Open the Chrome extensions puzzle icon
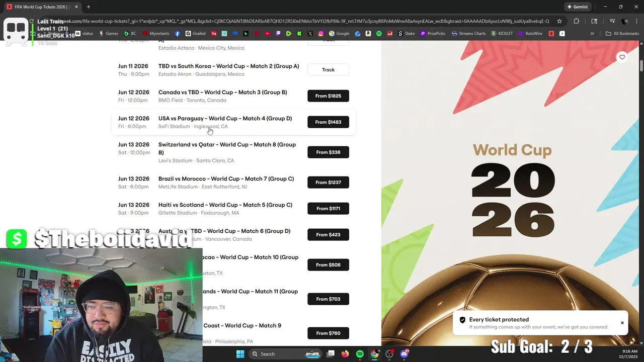The height and width of the screenshot is (362, 644). (x=577, y=21)
